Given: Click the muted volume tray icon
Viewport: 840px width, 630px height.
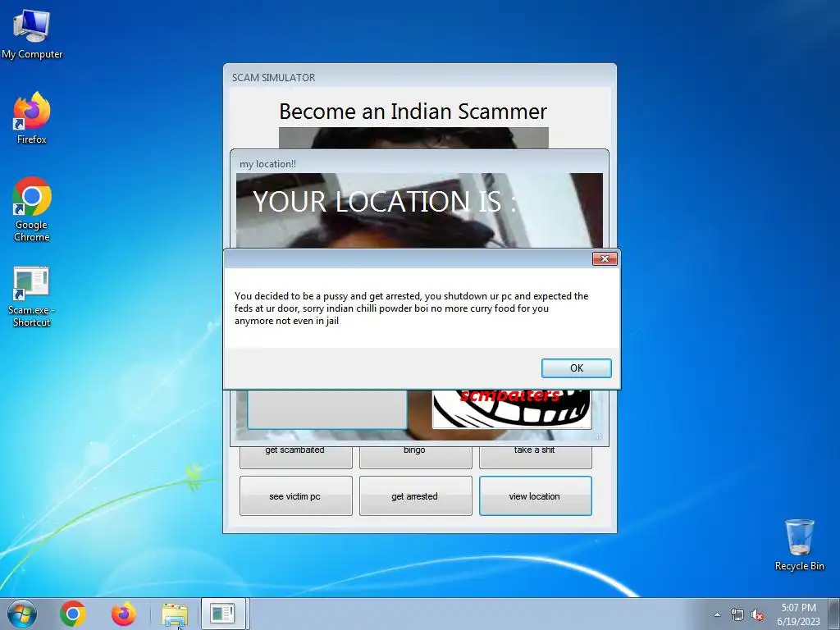Looking at the screenshot, I should [x=757, y=614].
